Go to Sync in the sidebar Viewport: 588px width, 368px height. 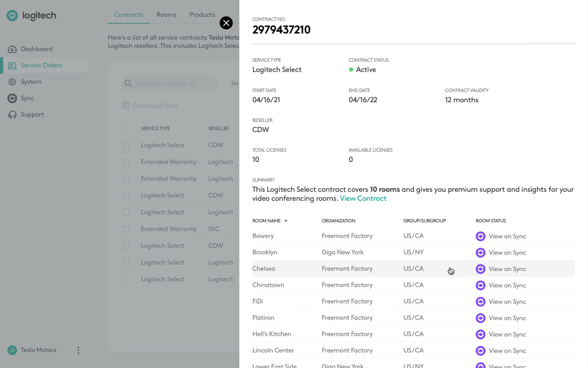coord(27,98)
